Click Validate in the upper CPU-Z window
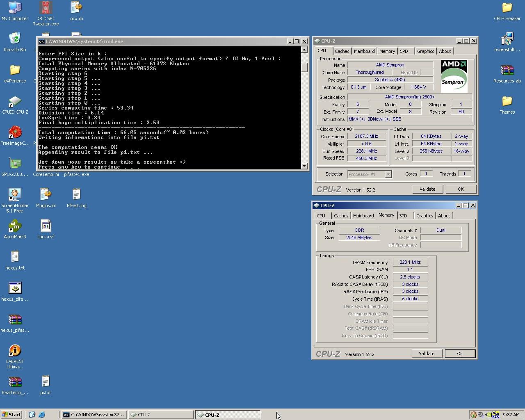This screenshot has width=525, height=420. coord(427,189)
